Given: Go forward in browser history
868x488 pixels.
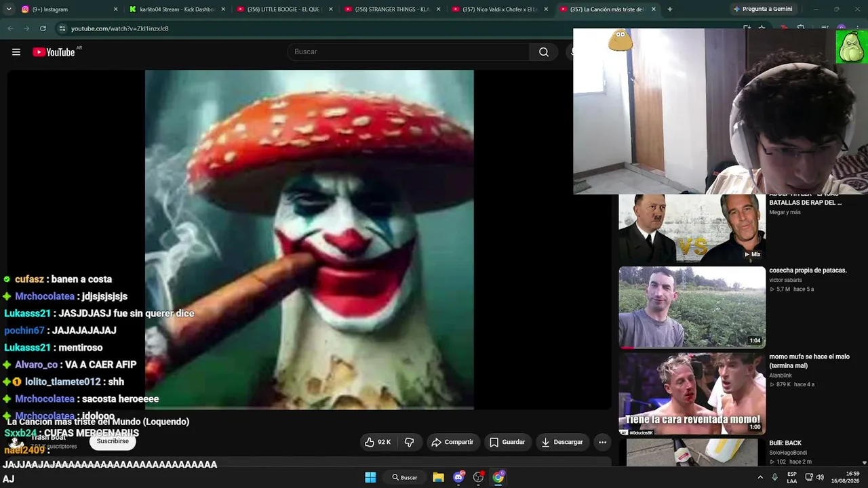Looking at the screenshot, I should [26, 28].
